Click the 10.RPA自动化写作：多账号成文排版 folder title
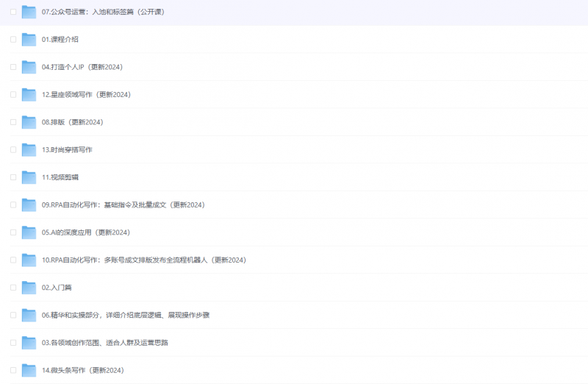 [143, 260]
